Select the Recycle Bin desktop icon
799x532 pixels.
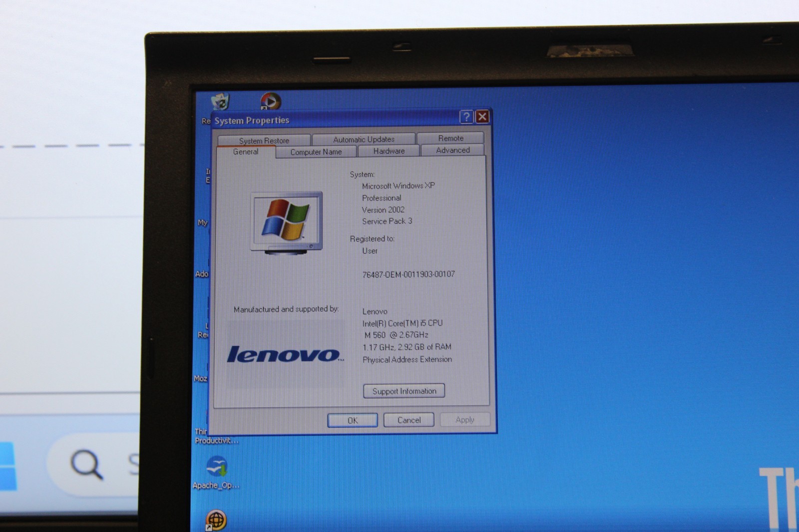click(220, 102)
